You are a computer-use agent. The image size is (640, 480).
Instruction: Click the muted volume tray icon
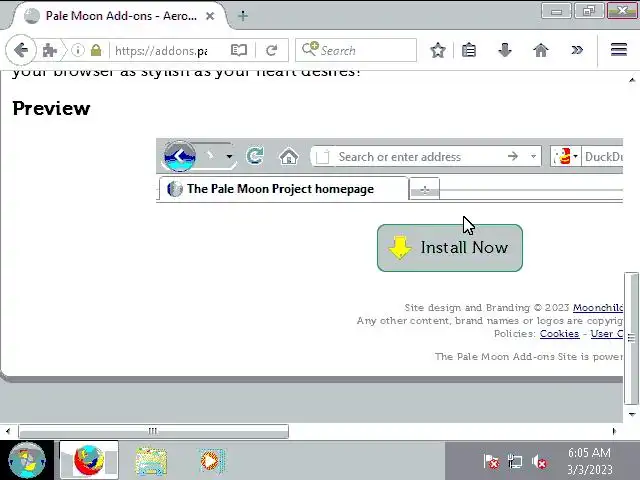coord(539,462)
